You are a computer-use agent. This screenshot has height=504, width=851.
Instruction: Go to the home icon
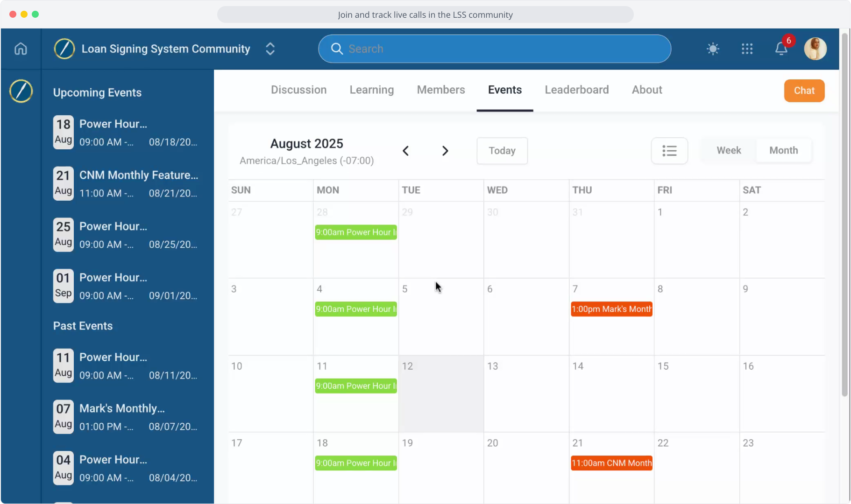tap(21, 49)
